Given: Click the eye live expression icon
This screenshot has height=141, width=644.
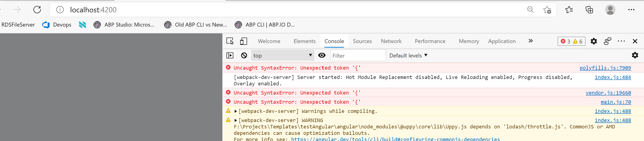Looking at the screenshot, I should tap(322, 55).
